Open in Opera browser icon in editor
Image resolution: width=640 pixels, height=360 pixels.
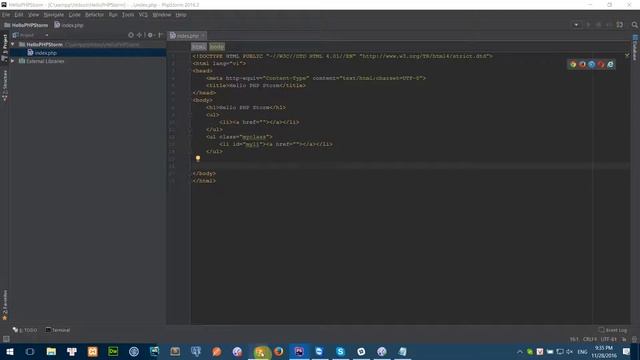pyautogui.click(x=601, y=64)
